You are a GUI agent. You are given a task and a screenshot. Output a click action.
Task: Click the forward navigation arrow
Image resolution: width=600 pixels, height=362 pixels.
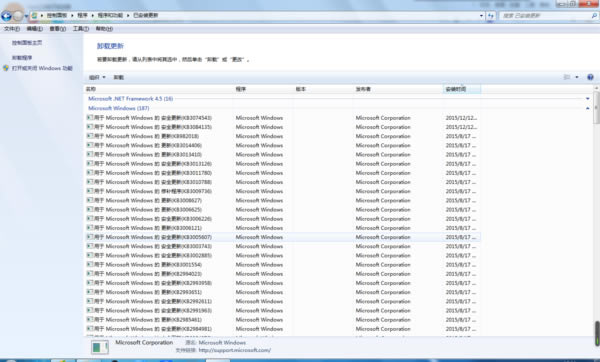click(x=18, y=16)
